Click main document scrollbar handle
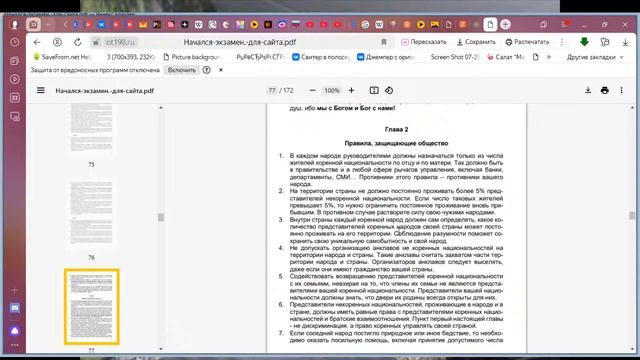Image resolution: width=640 pixels, height=360 pixels. 632,216
